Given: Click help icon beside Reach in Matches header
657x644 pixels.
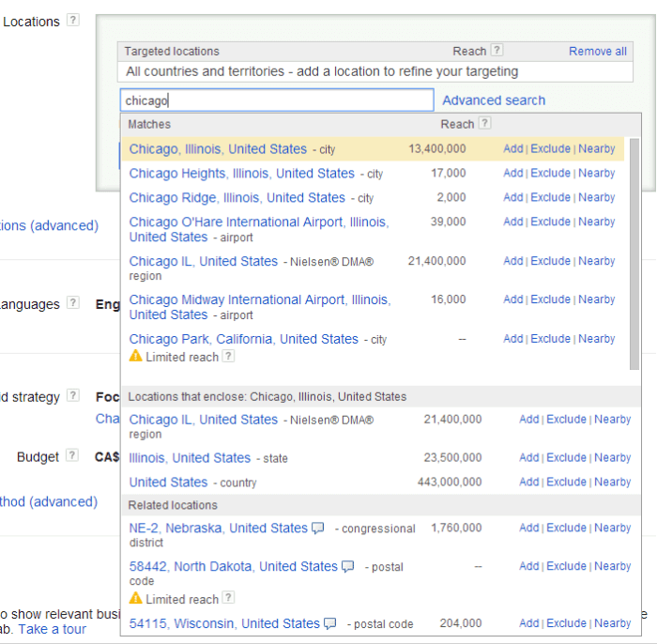Looking at the screenshot, I should click(484, 123).
